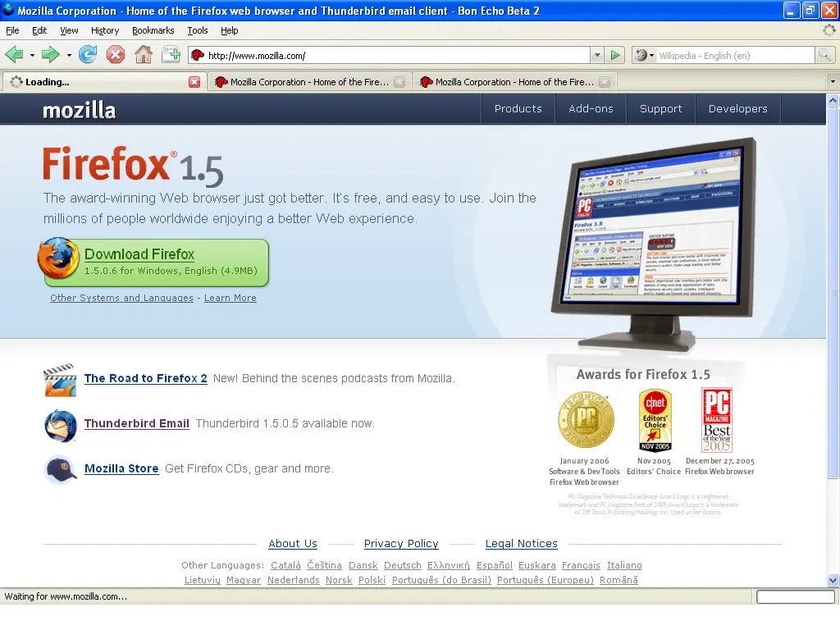Switch language to Deutsch
This screenshot has width=840, height=630.
pos(403,565)
